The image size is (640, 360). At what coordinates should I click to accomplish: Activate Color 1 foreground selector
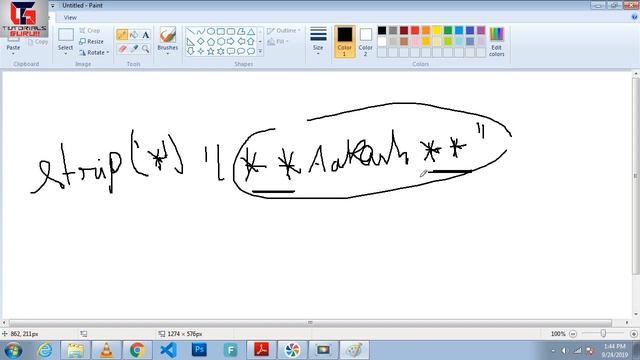click(344, 41)
